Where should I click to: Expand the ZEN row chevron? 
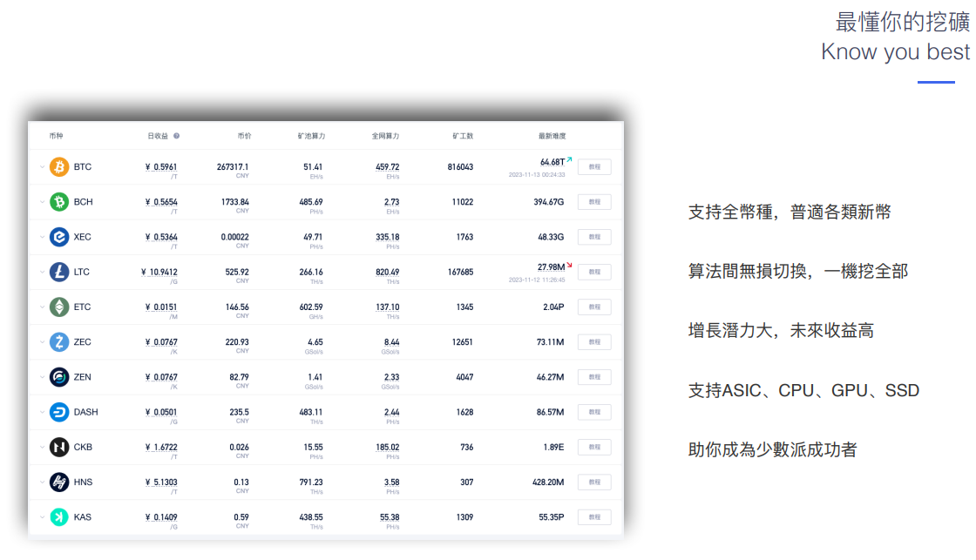point(42,377)
